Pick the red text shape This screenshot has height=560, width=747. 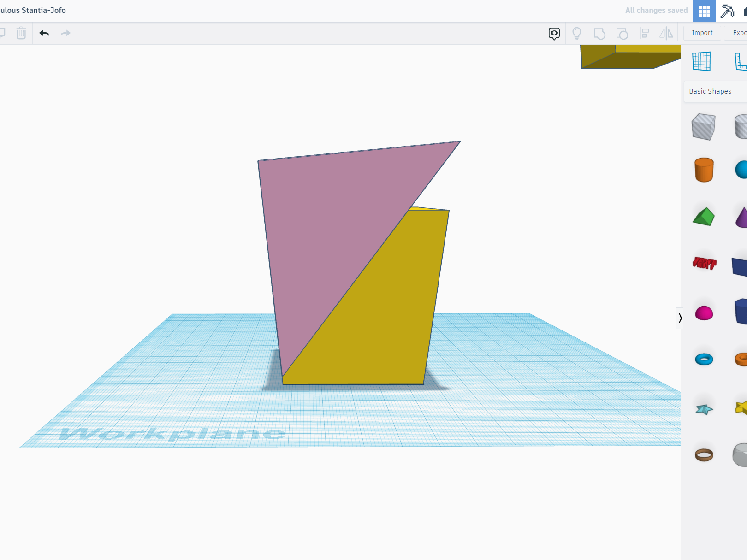[x=705, y=263]
